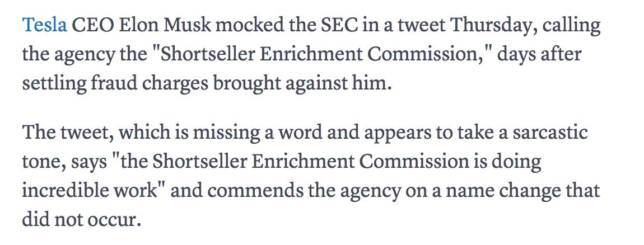The width and height of the screenshot is (644, 245).
Task: Click the word "commends" in second paragraph
Action: tap(255, 191)
